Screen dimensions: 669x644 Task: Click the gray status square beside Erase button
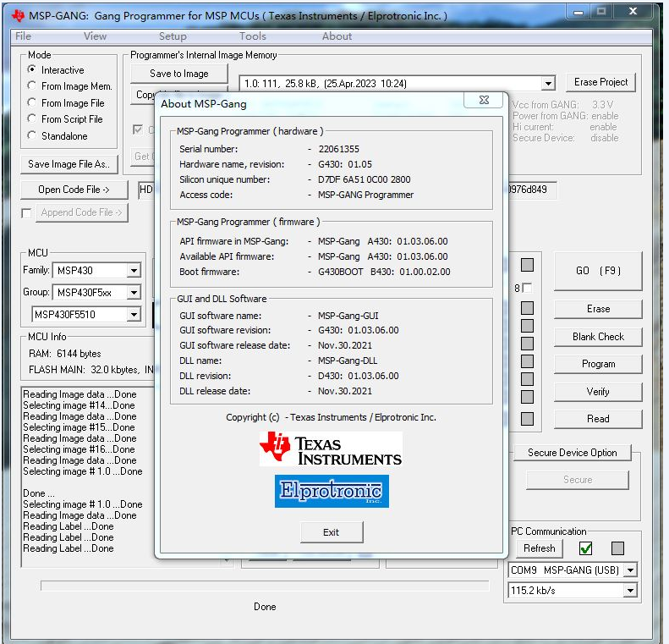(x=528, y=308)
